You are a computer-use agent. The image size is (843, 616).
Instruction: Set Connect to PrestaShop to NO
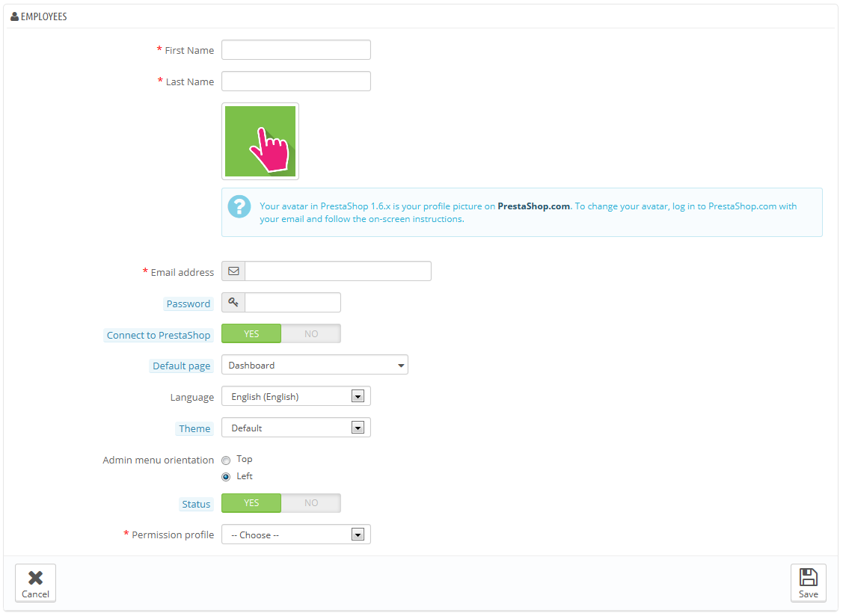310,334
